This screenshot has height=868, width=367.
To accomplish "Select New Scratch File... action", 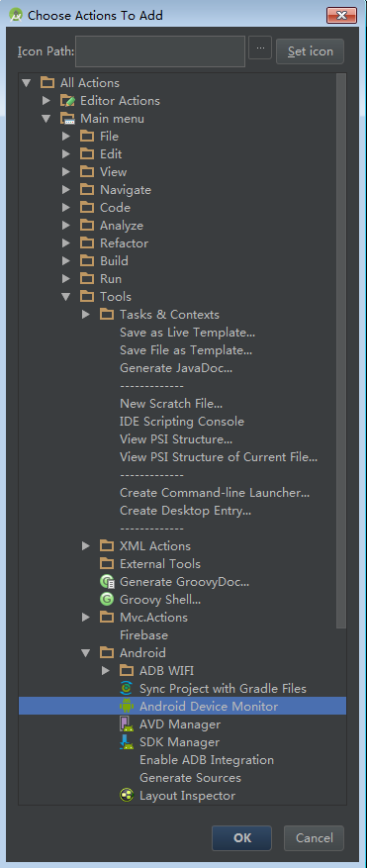I will (x=171, y=404).
